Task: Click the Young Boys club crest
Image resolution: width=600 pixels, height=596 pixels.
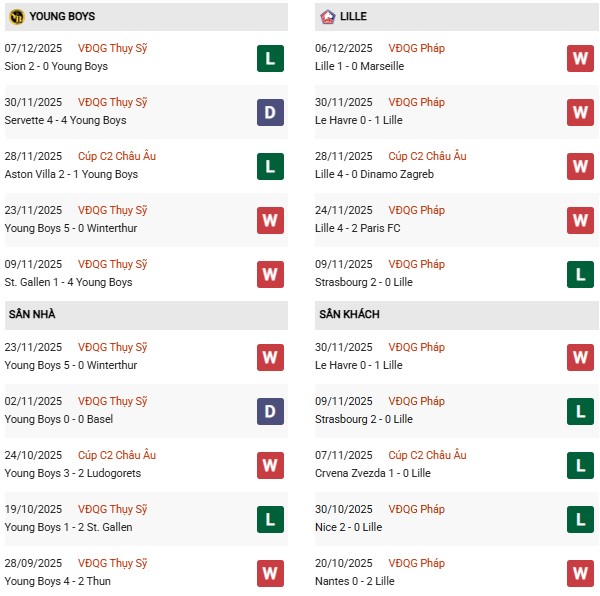Action: [16, 17]
